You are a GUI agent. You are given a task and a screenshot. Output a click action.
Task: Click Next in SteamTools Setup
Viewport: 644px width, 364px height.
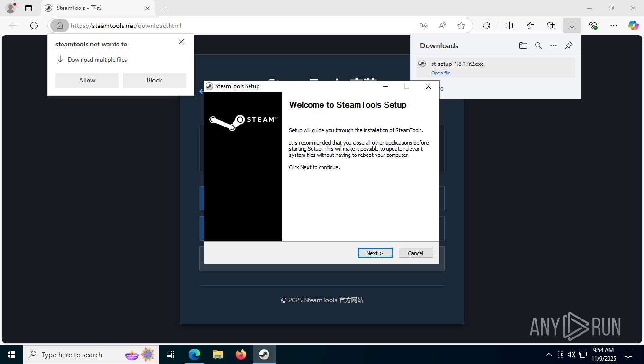375,253
